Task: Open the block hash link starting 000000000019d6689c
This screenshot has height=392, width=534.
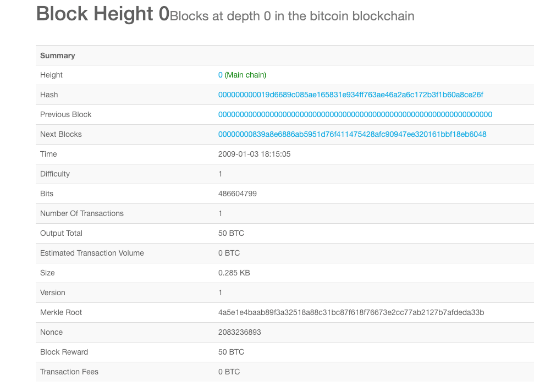Action: click(350, 95)
